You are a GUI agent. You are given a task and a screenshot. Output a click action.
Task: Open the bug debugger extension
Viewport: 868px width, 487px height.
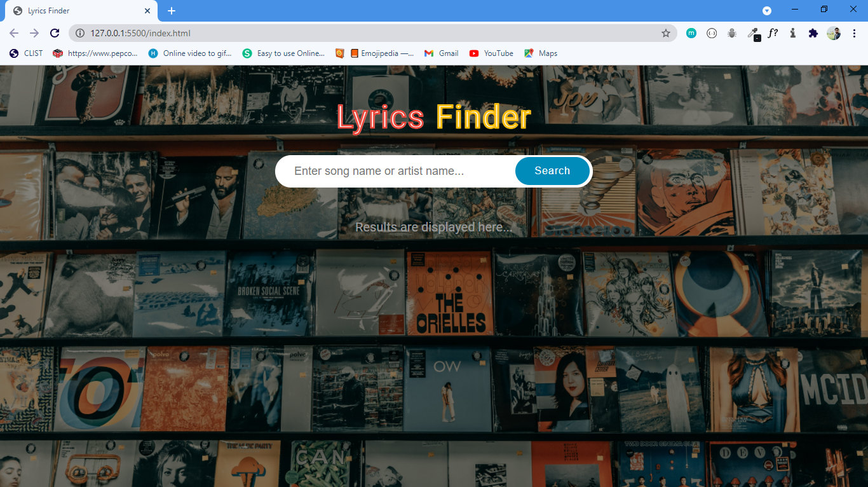(732, 33)
